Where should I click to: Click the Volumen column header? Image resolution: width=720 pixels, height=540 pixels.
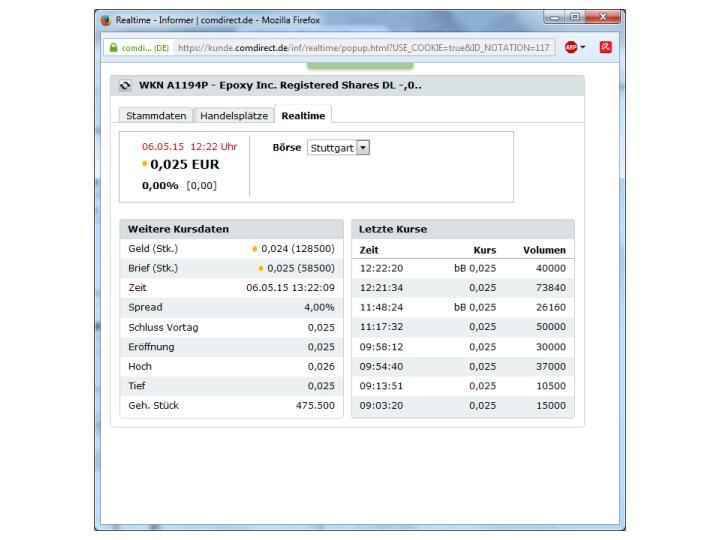pyautogui.click(x=544, y=250)
